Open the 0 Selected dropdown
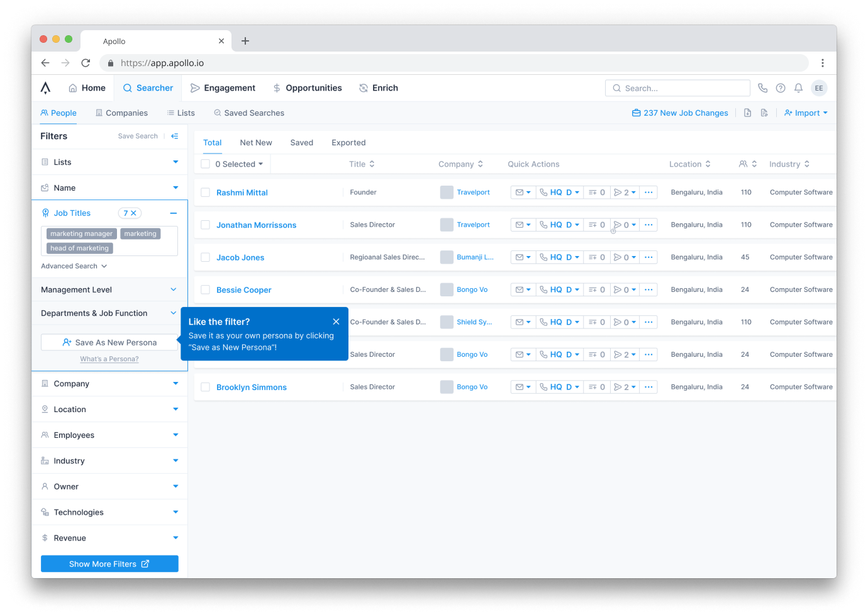 click(239, 164)
